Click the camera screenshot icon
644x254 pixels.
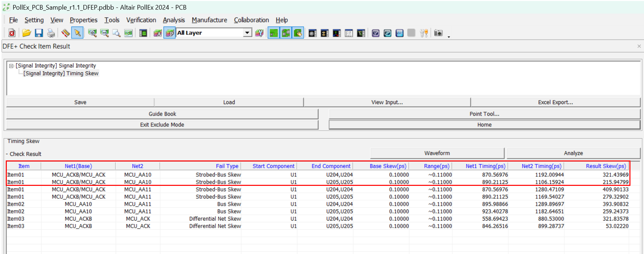[x=438, y=33]
